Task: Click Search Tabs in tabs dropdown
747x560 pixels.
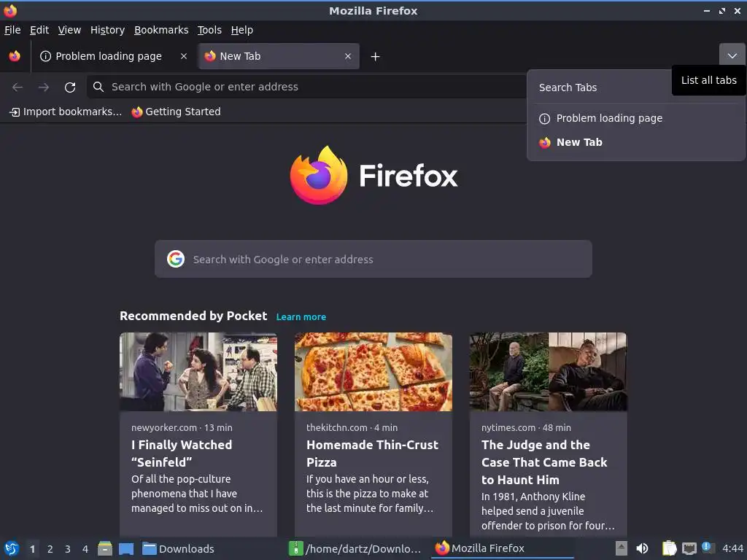Action: (568, 87)
